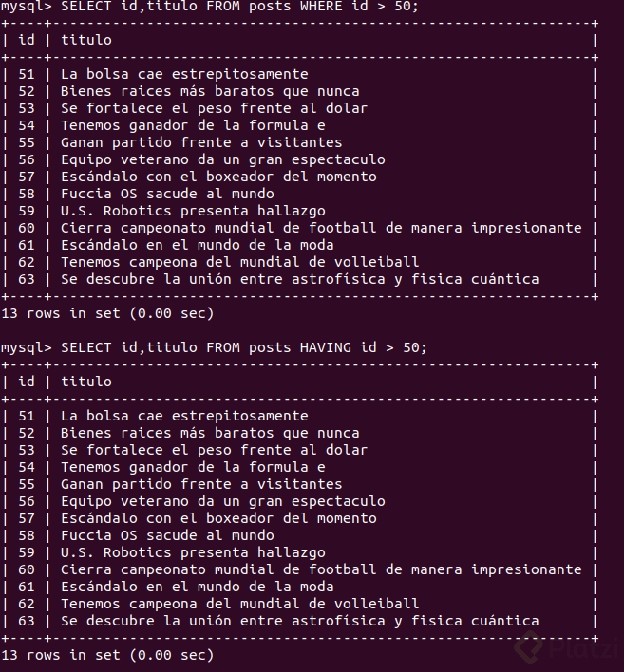Click the first '13 rows in set' message

107,313
